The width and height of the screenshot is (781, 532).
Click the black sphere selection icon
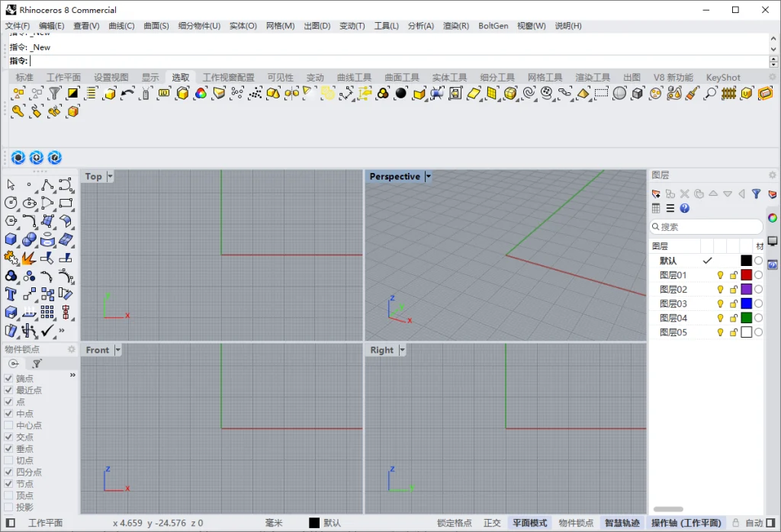click(401, 93)
